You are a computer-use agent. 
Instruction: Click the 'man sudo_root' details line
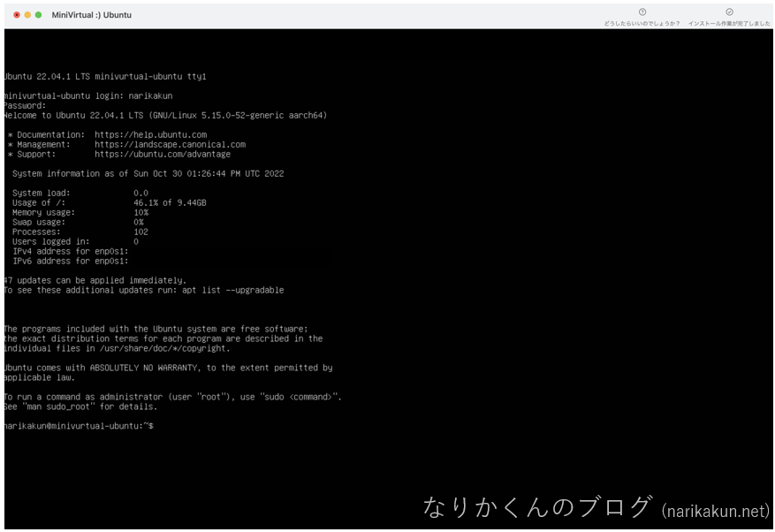81,407
